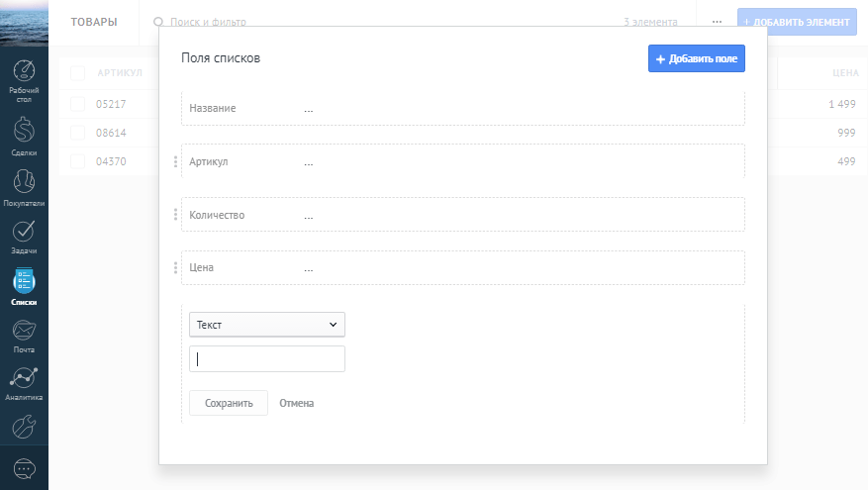This screenshot has width=868, height=490.
Task: Open the three-dots more options menu
Action: pos(717,22)
